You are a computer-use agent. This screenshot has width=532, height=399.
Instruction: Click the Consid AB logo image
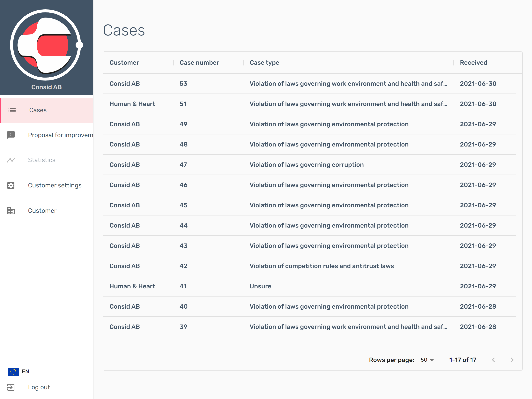pos(46,45)
